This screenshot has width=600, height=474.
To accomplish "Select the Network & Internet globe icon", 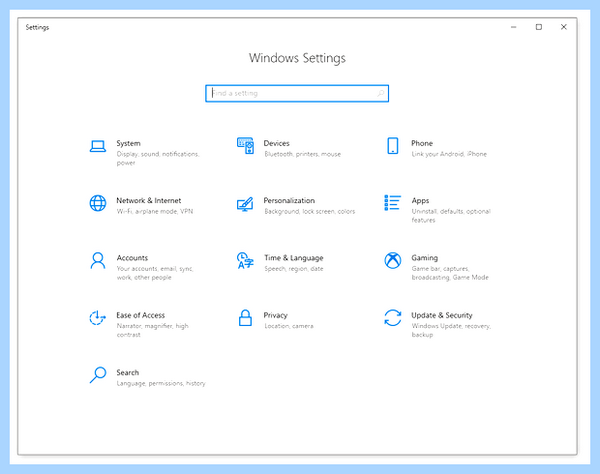I will click(x=98, y=203).
